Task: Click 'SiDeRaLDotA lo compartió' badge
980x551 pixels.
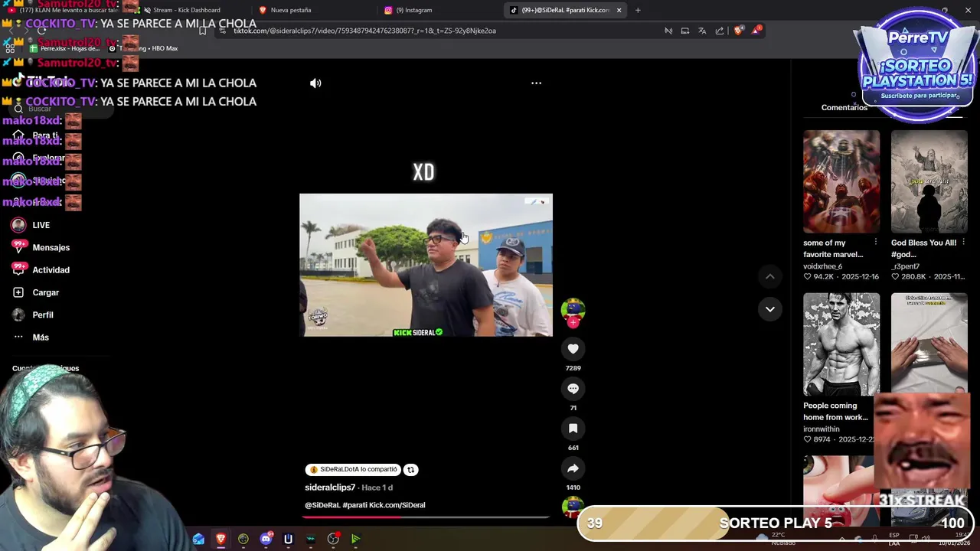Action: point(353,470)
